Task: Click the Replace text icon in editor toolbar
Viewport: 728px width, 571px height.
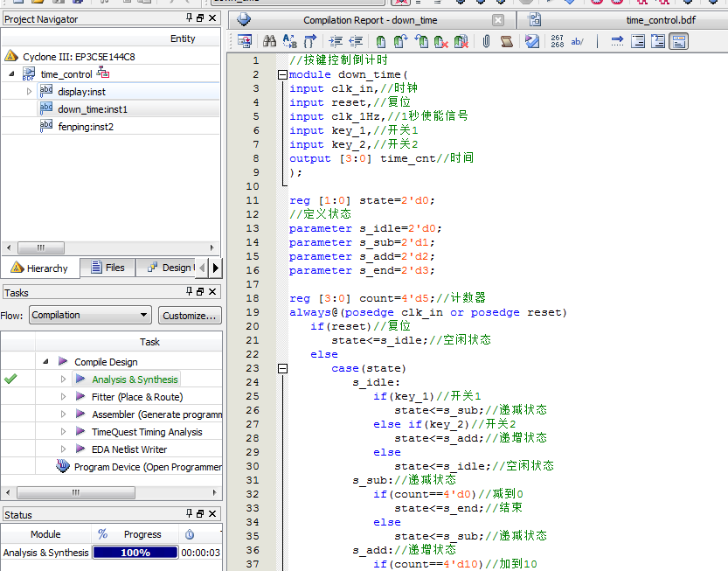Action: [x=289, y=41]
